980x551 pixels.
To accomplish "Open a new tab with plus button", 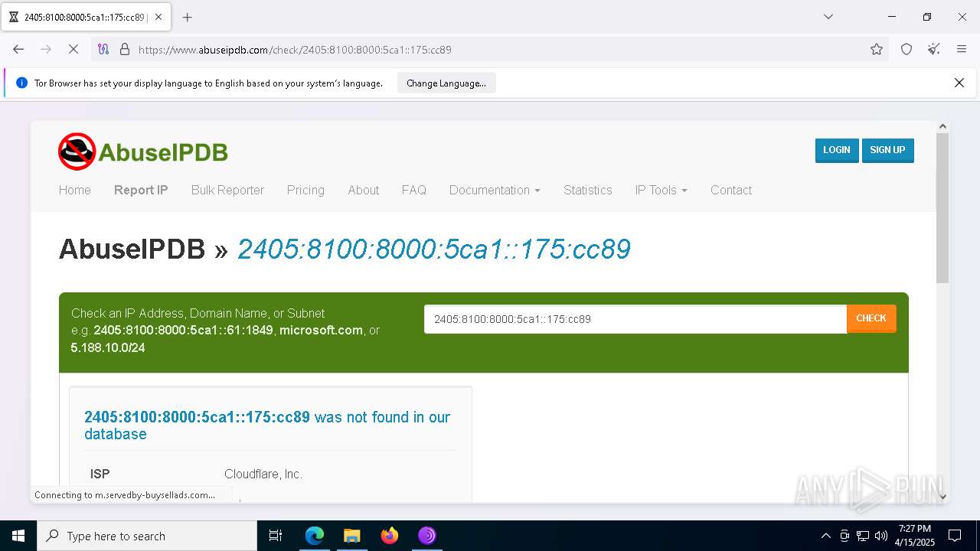I will coord(187,17).
